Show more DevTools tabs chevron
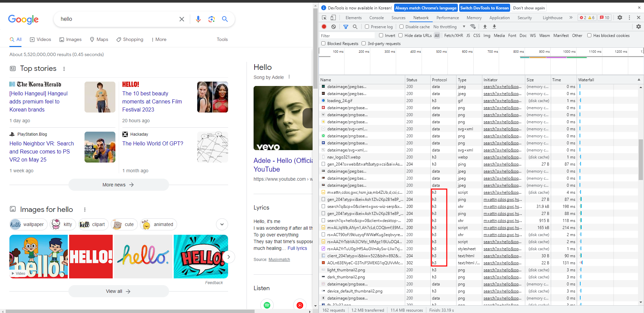The height and width of the screenshot is (313, 644). pos(571,17)
